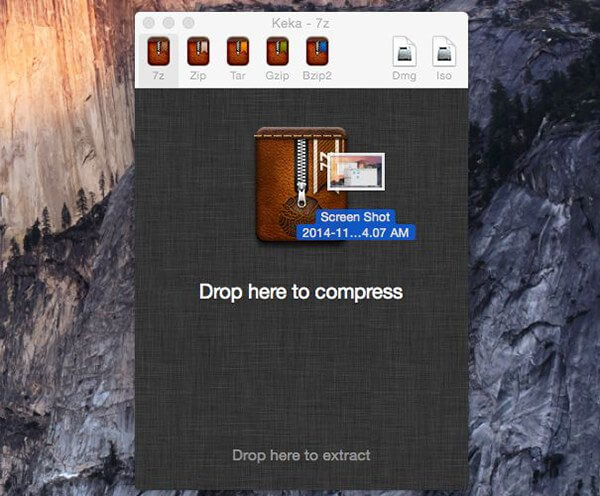Click the 'Bzip2' text label under its icon
This screenshot has height=496, width=600.
click(x=316, y=76)
